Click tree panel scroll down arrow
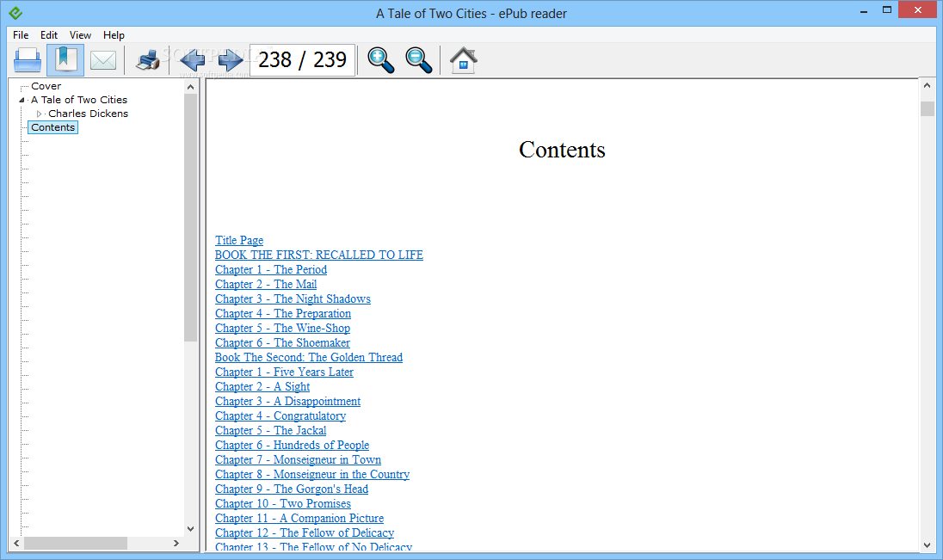The image size is (943, 560). 191,529
